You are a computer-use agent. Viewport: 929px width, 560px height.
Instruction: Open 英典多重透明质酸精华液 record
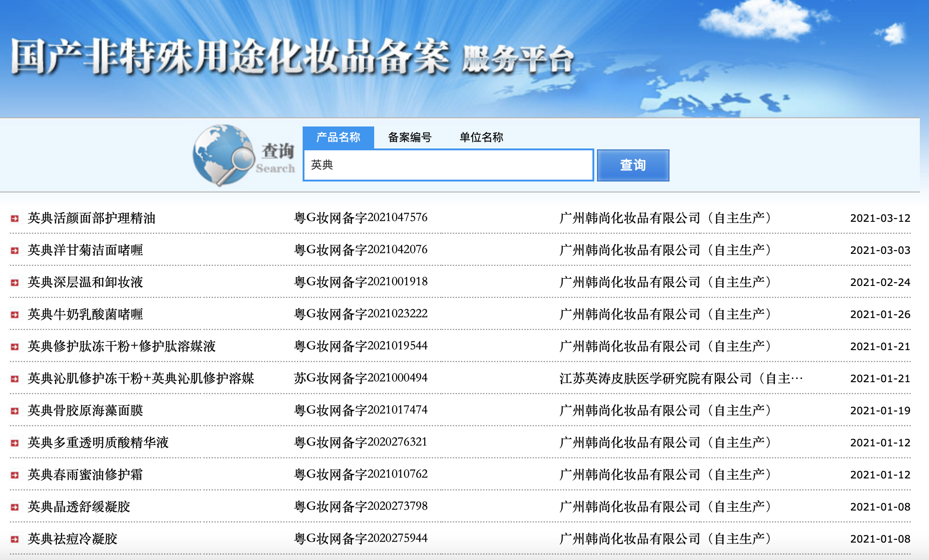point(98,443)
